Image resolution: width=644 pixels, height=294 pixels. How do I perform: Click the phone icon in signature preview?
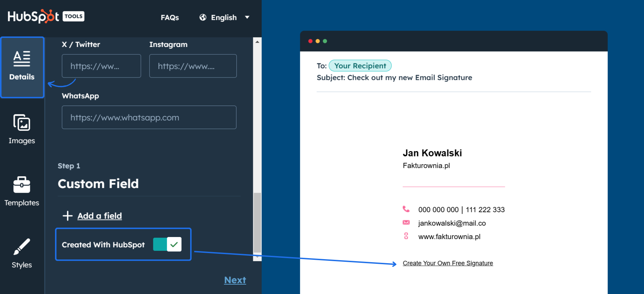click(x=406, y=209)
